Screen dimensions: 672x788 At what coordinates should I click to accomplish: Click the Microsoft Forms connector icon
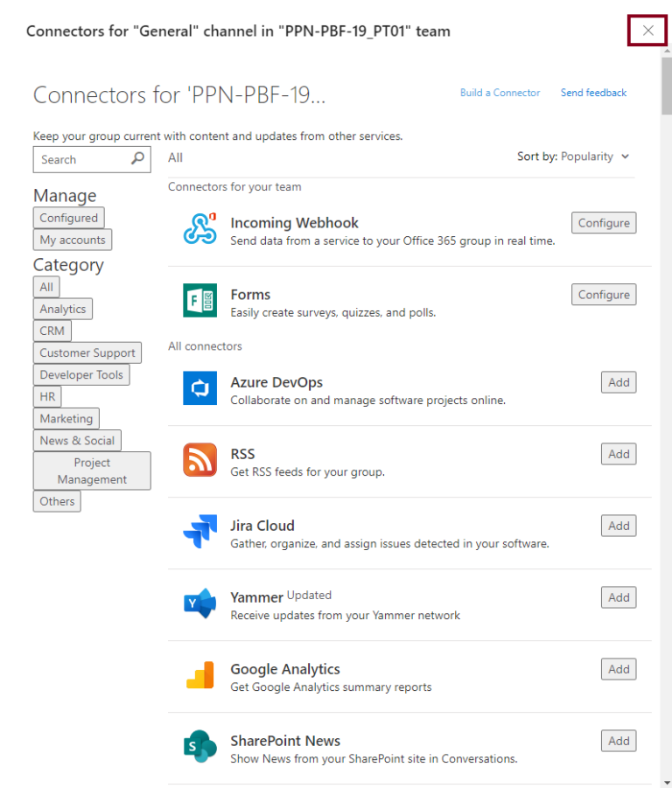tap(200, 301)
